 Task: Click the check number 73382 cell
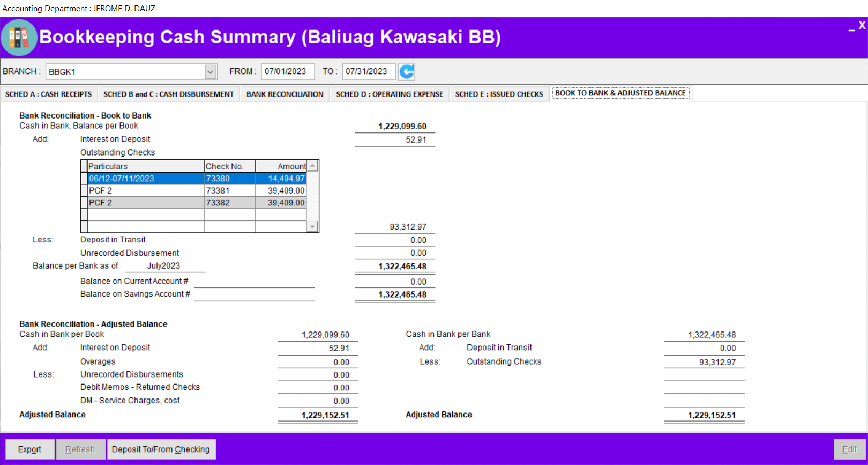[x=230, y=203]
